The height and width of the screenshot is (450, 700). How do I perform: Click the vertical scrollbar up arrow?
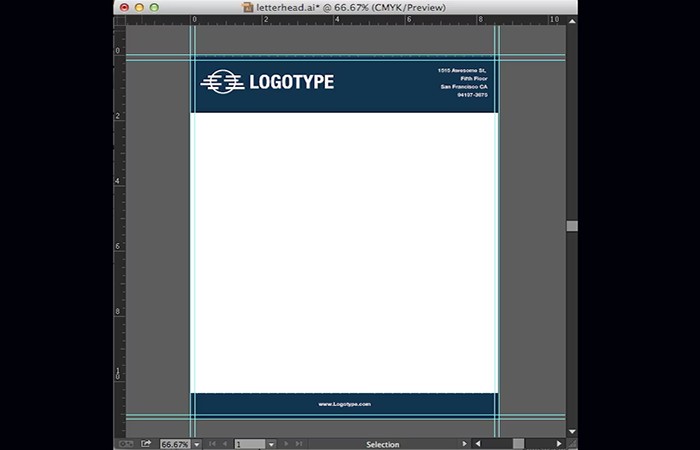pos(572,21)
